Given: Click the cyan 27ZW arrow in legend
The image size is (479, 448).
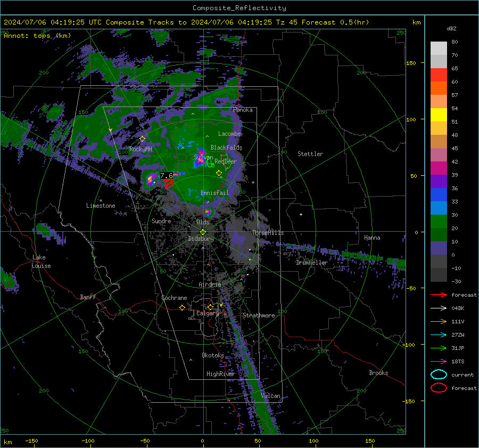Looking at the screenshot, I should tap(439, 335).
